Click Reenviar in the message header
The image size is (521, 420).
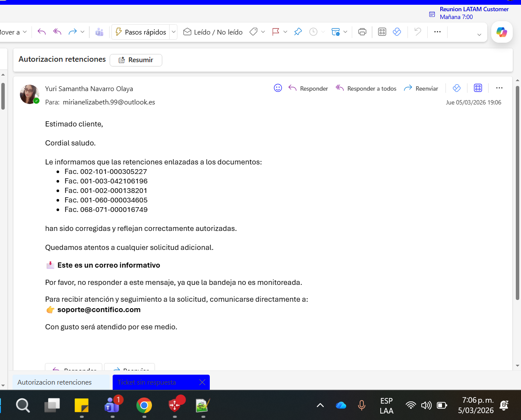pyautogui.click(x=421, y=88)
